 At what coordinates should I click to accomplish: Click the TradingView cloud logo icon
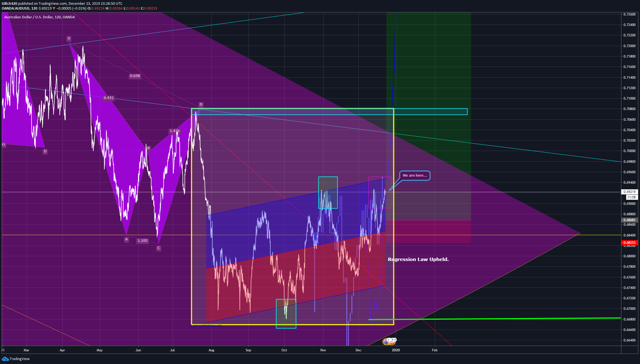point(5,359)
